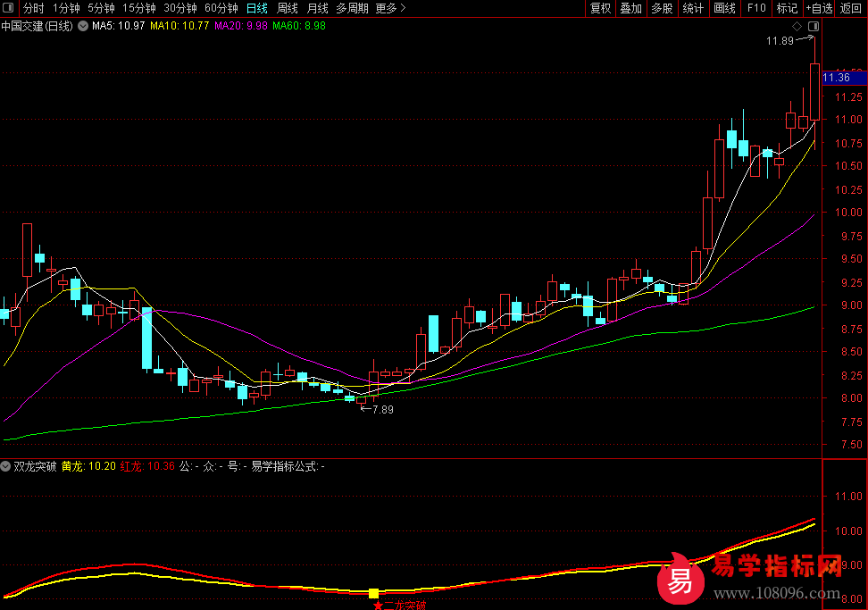Open the 统计 statistics button
Viewport: 868px width, 610px height.
[x=693, y=8]
